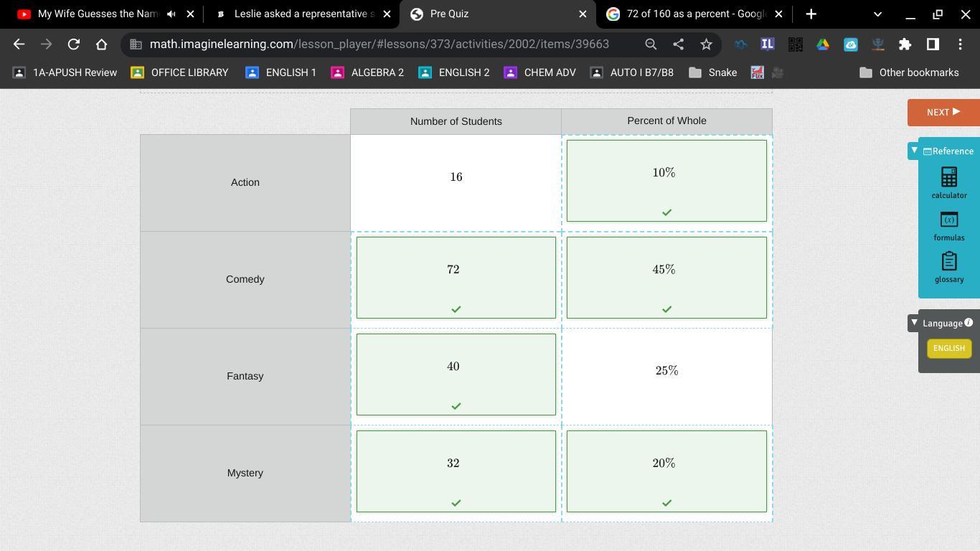This screenshot has width=980, height=551.
Task: Collapse the Language panel
Action: coord(914,323)
